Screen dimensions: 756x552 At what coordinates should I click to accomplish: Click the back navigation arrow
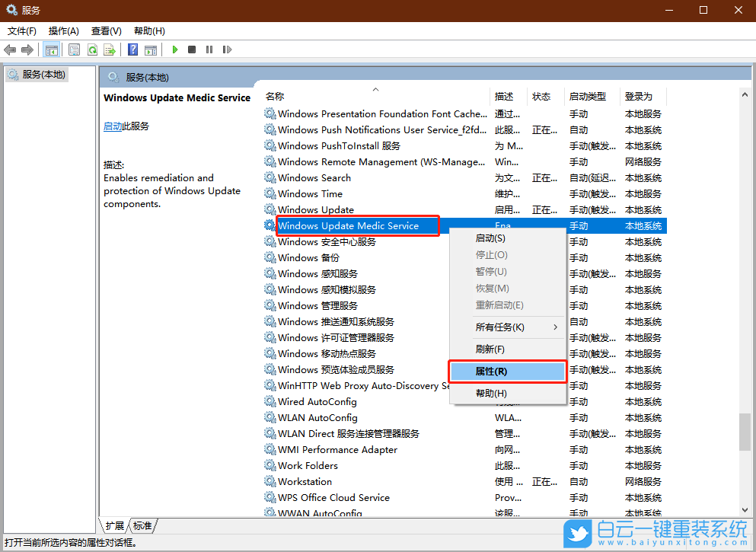tap(10, 49)
